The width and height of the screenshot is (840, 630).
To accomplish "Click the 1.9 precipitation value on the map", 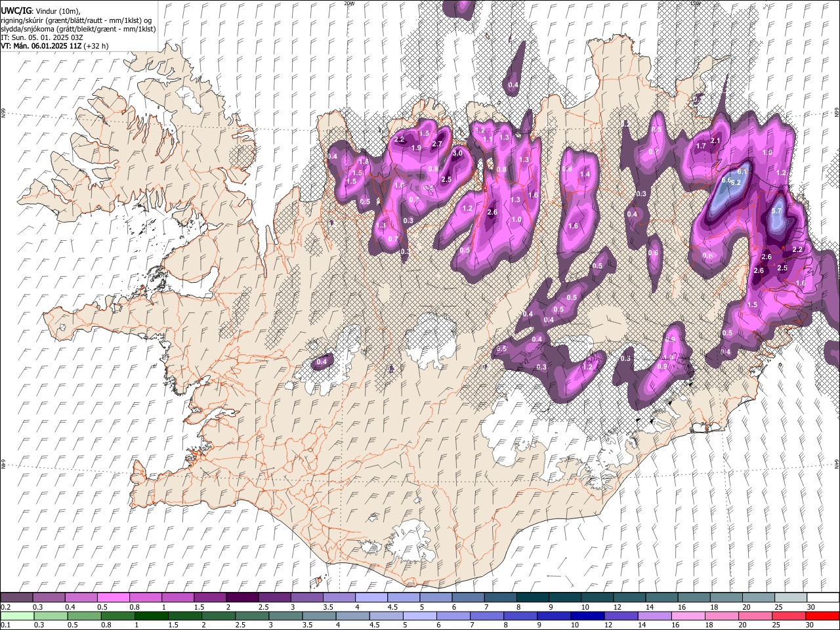I will (x=416, y=148).
